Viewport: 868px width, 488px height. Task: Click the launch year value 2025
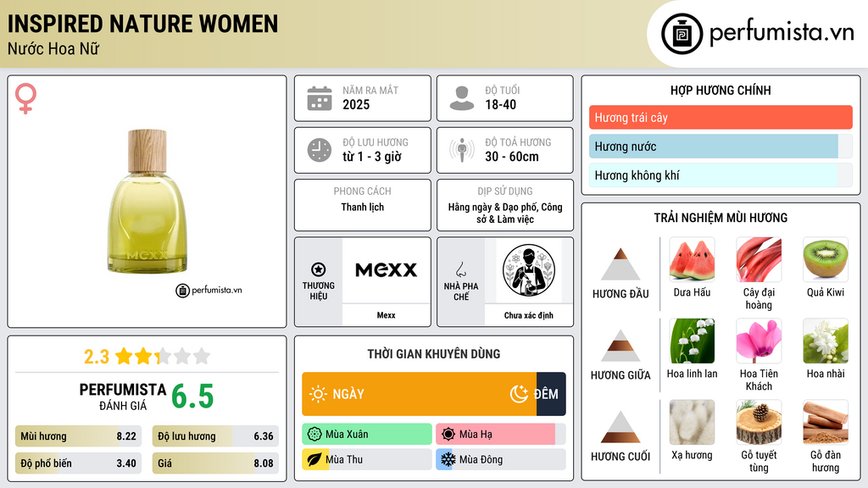[356, 104]
